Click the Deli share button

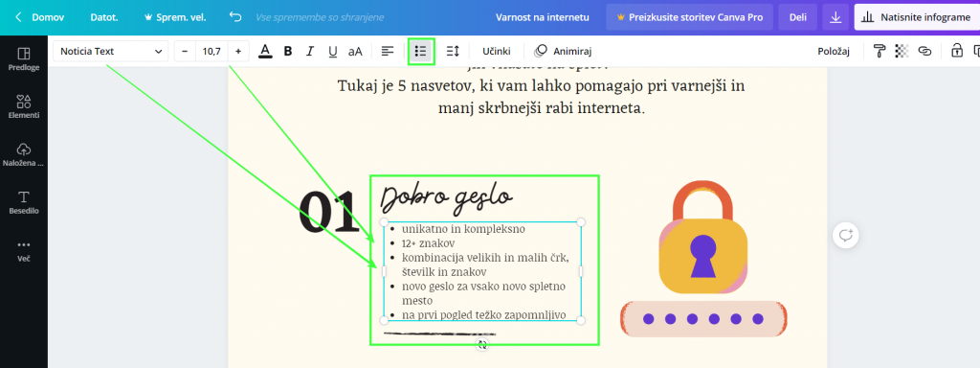798,17
